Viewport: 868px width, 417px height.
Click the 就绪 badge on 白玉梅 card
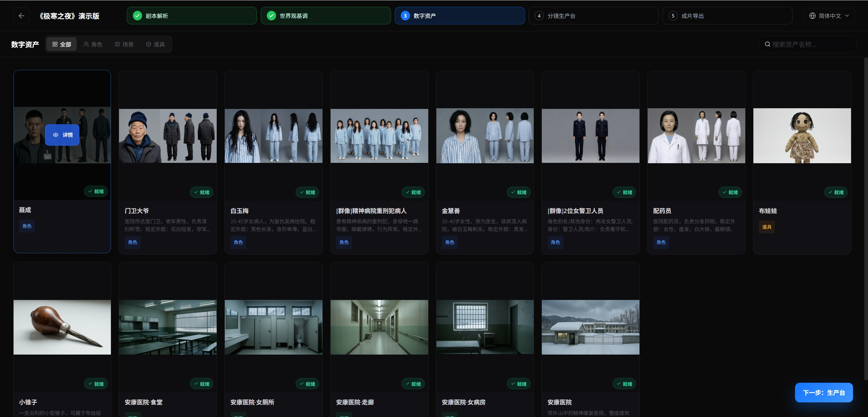coord(308,192)
